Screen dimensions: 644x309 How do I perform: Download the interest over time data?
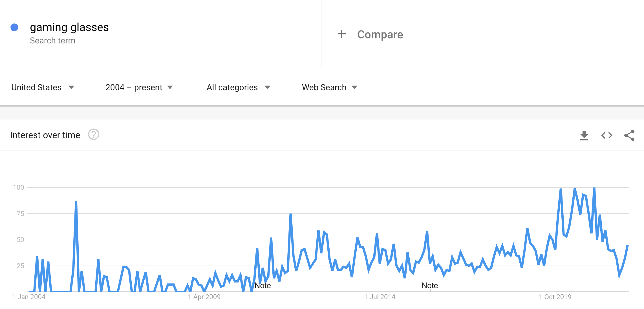click(x=584, y=135)
